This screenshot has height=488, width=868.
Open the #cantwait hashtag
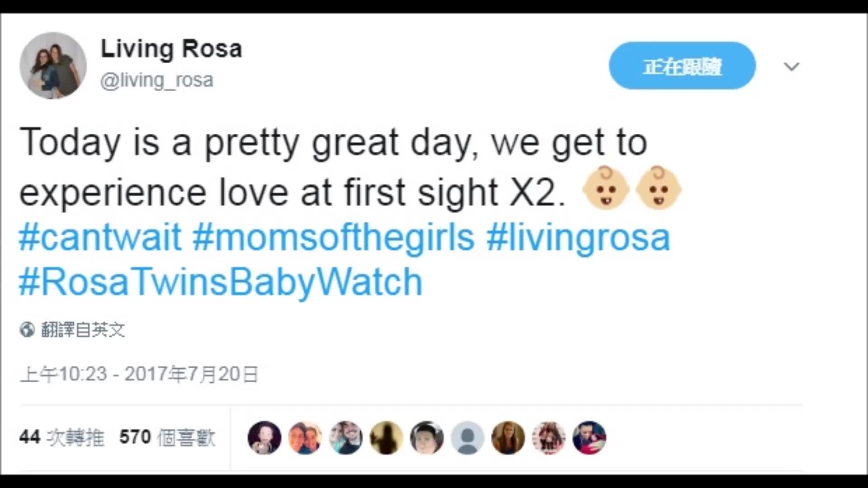(x=100, y=237)
